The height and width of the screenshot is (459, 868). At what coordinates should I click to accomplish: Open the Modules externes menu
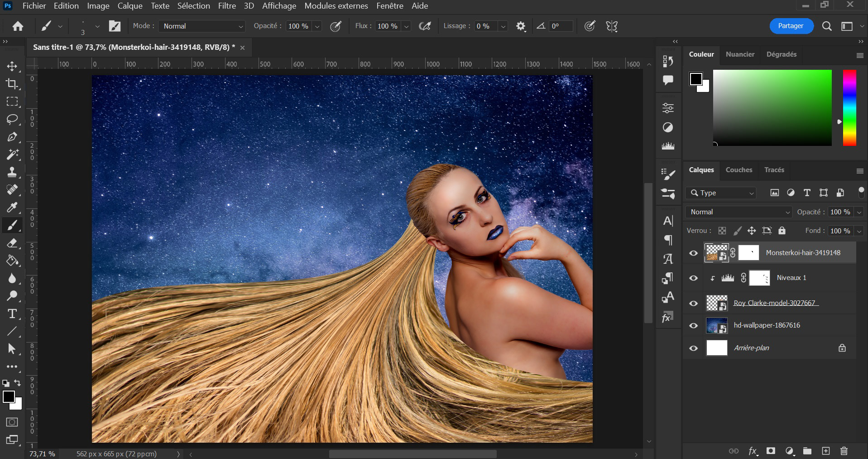pyautogui.click(x=336, y=6)
